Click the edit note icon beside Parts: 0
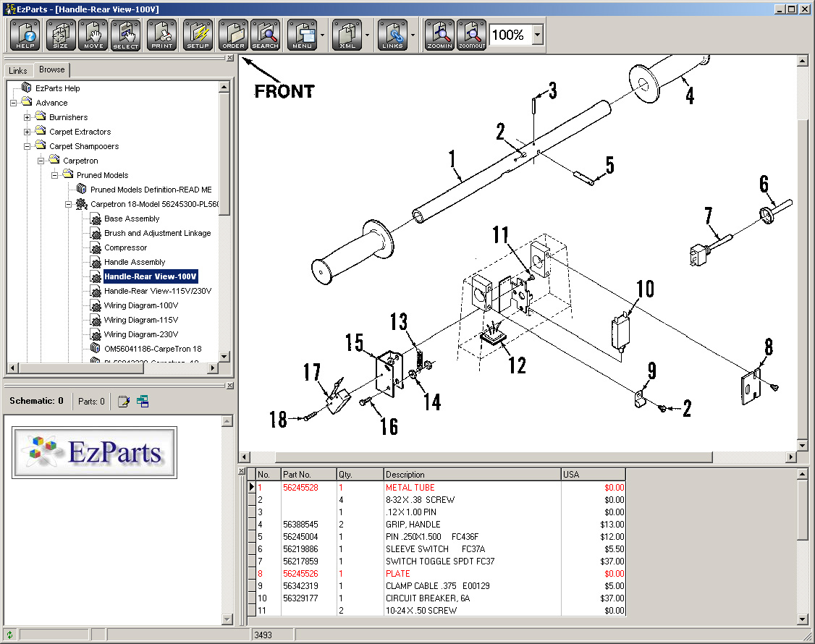 click(x=124, y=402)
